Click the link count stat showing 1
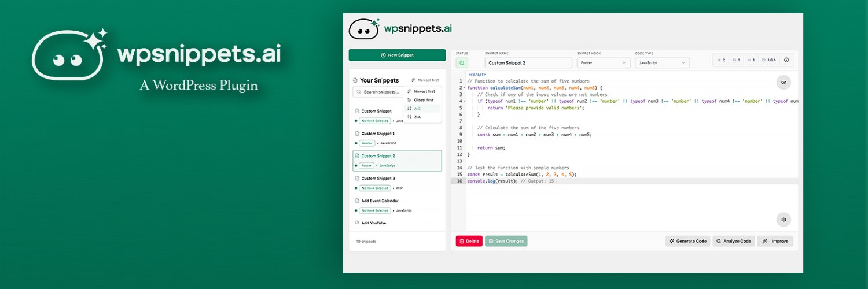Viewport: 868px width, 289px height. [751, 60]
